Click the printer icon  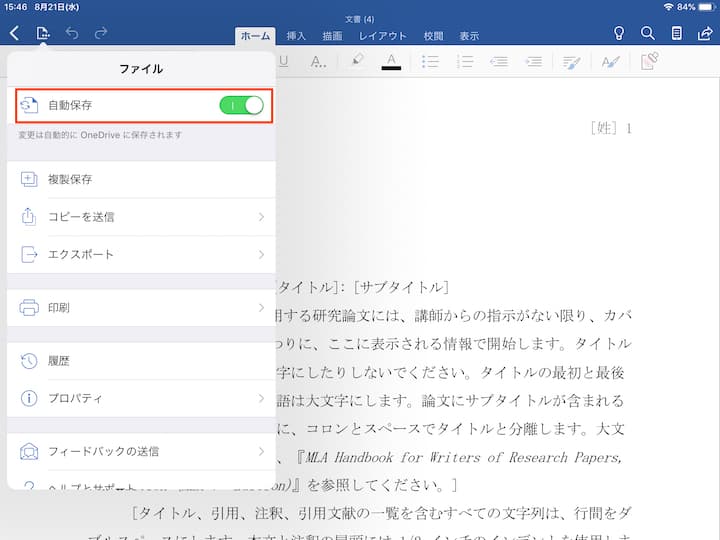click(29, 308)
